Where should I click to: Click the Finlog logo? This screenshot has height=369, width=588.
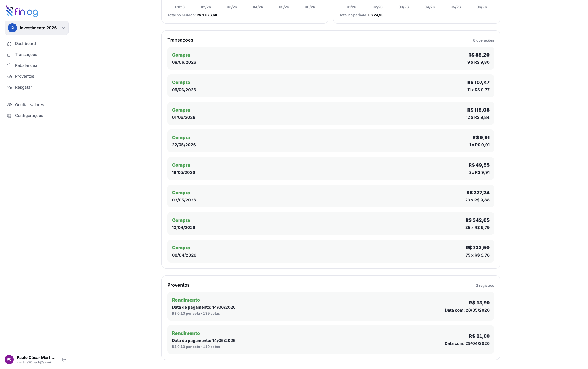point(22,11)
